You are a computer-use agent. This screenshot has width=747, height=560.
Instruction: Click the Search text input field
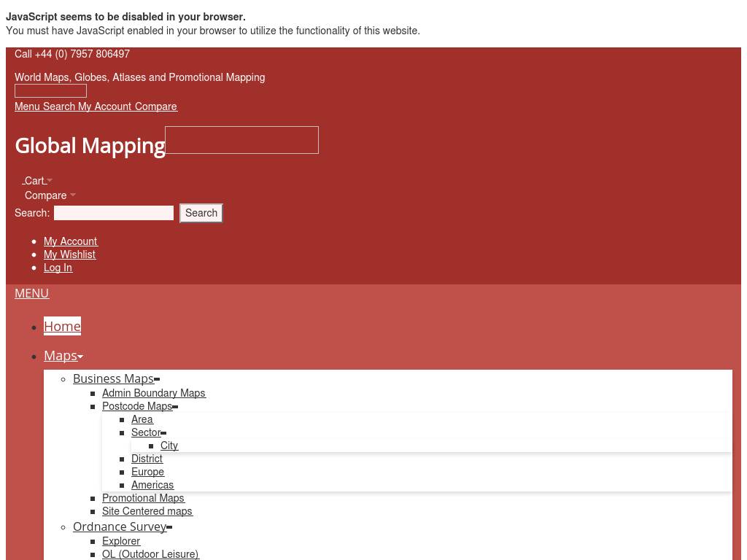[x=114, y=213]
